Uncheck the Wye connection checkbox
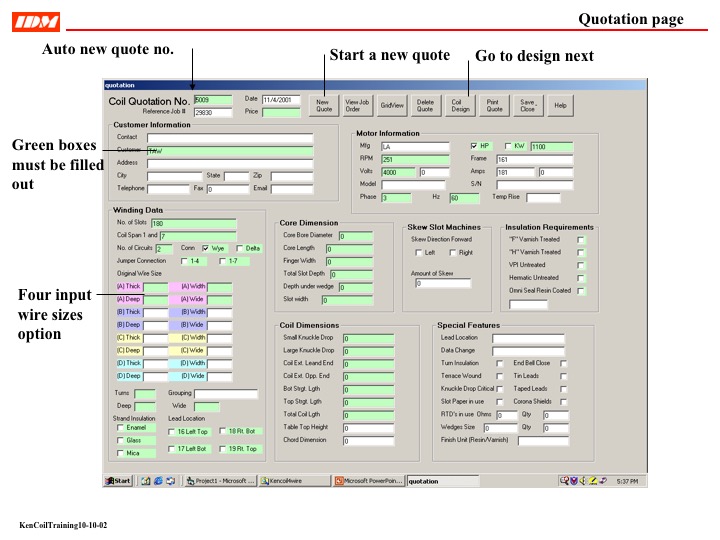 tap(206, 248)
